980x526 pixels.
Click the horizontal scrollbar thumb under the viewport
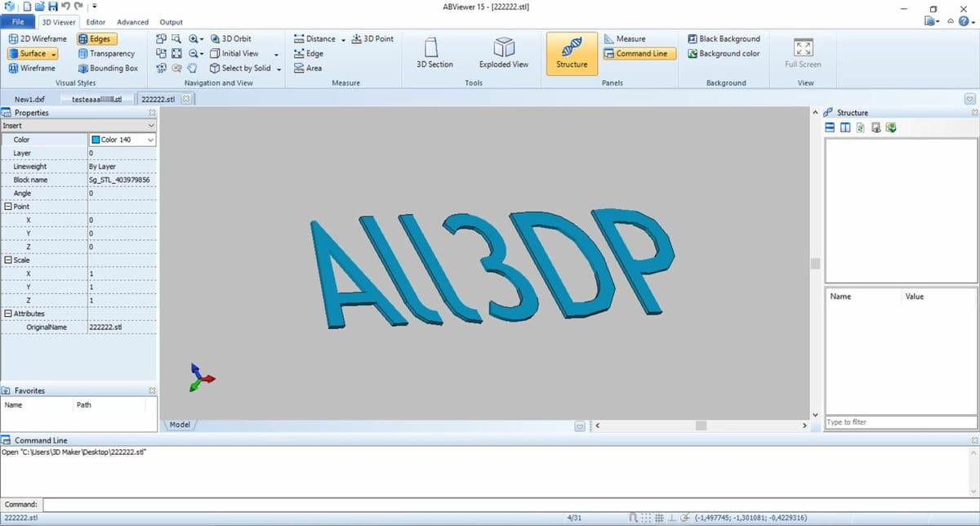[700, 426]
